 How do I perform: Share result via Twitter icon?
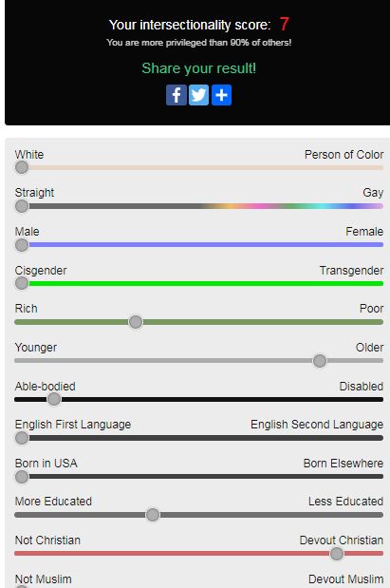pyautogui.click(x=198, y=95)
